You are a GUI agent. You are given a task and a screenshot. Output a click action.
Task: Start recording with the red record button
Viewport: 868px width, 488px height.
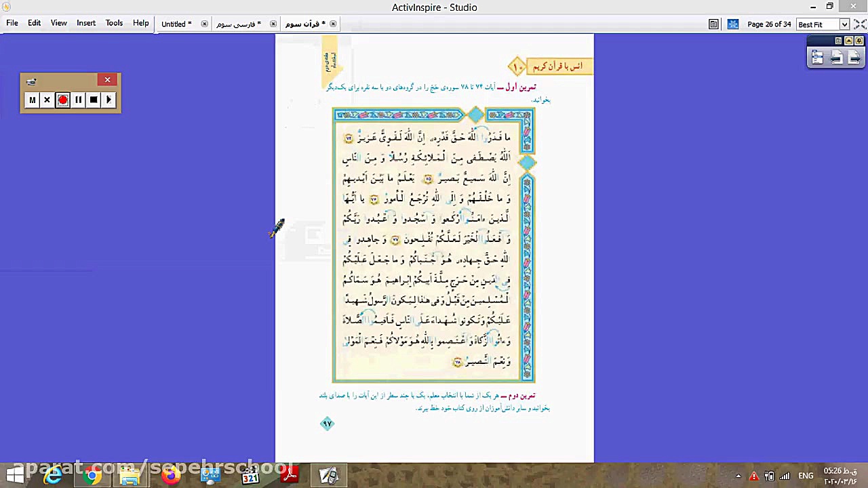[62, 100]
